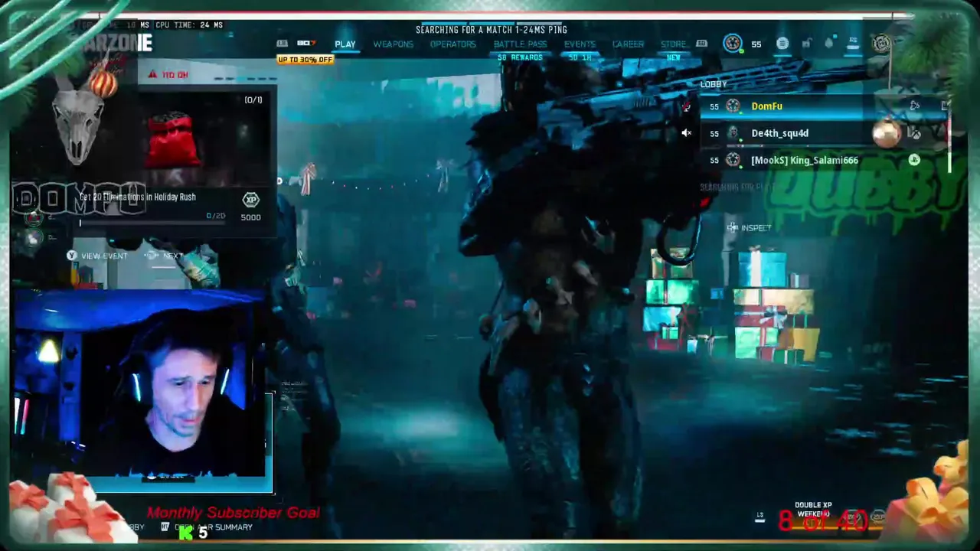Go to the EVENTS tab
Image resolution: width=980 pixels, height=551 pixels.
point(580,44)
